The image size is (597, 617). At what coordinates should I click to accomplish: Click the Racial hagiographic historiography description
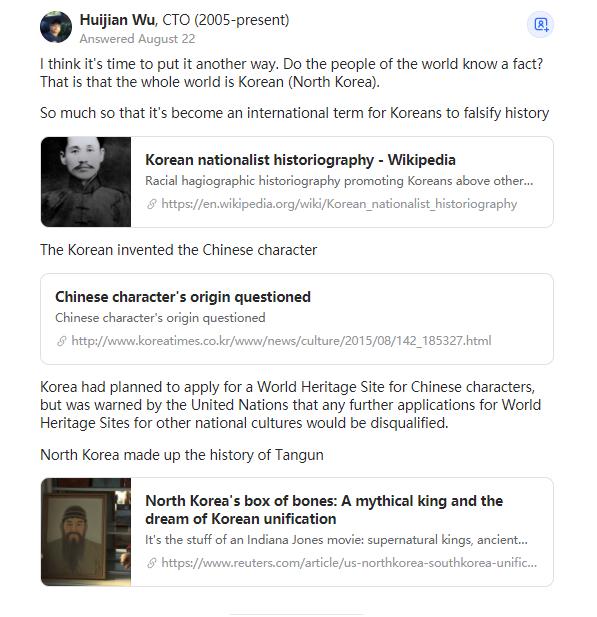339,181
